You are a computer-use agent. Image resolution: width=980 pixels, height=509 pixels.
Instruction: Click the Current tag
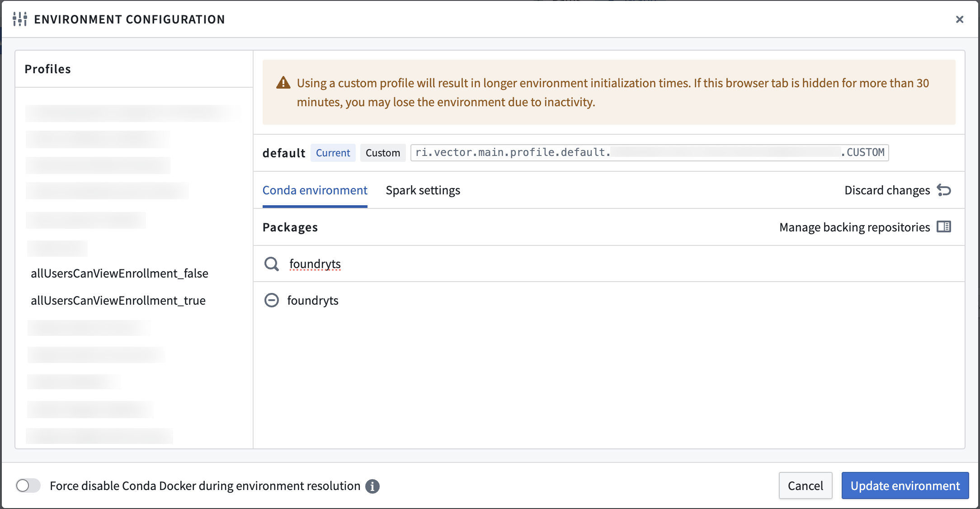pyautogui.click(x=333, y=153)
